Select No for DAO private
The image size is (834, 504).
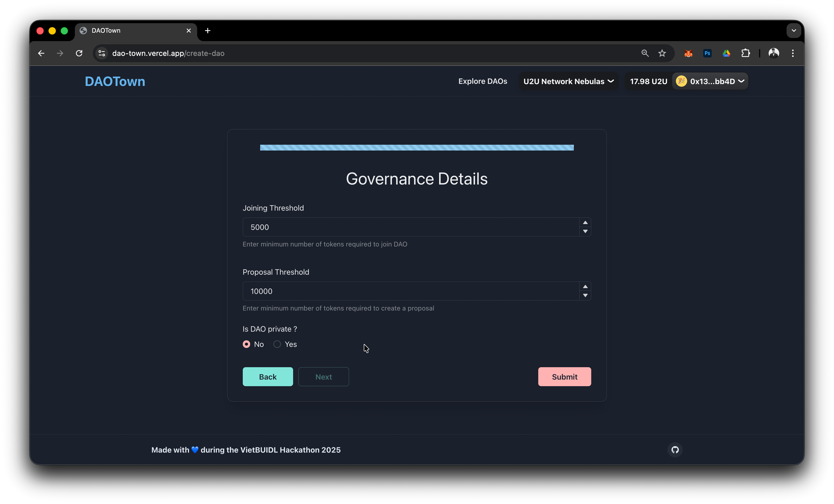tap(246, 344)
